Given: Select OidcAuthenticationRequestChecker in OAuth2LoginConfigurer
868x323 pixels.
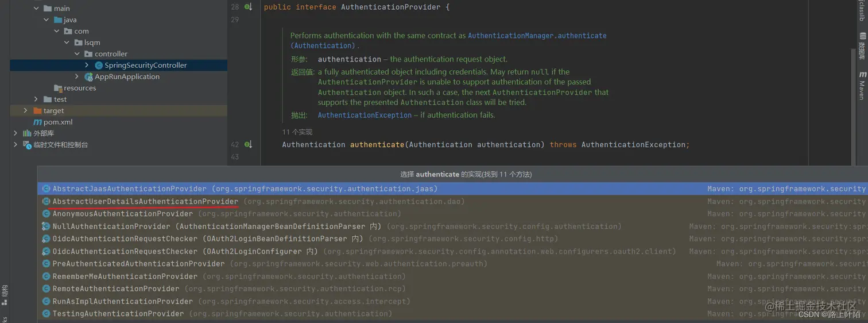Looking at the screenshot, I should 453,251.
